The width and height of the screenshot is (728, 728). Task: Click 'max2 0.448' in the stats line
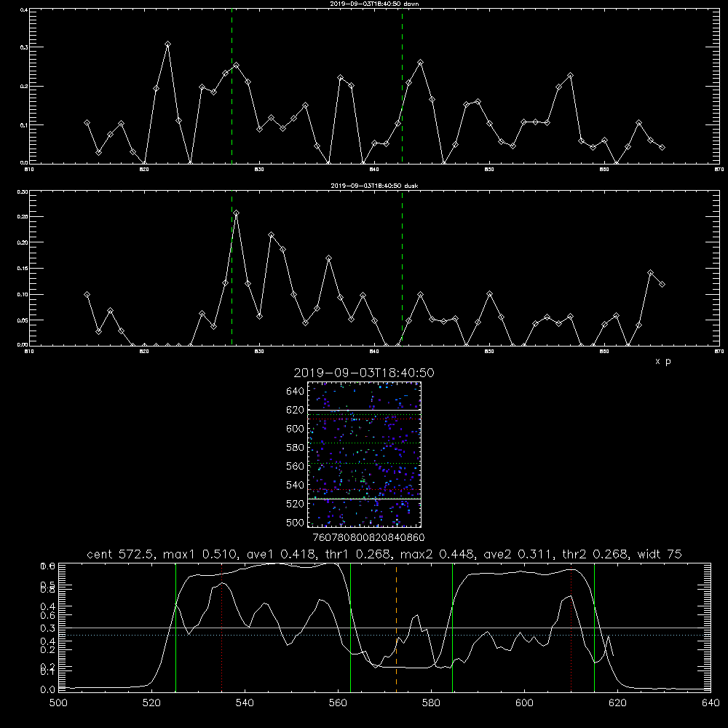coord(438,554)
